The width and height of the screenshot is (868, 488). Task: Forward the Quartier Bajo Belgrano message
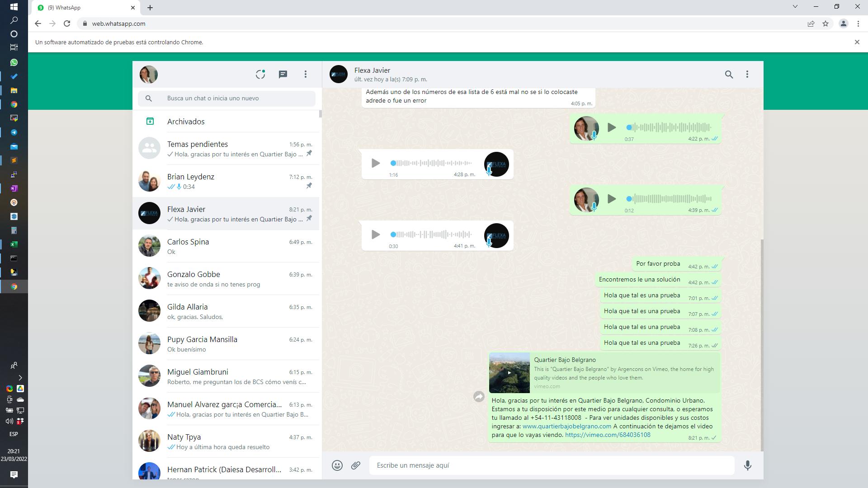(479, 397)
